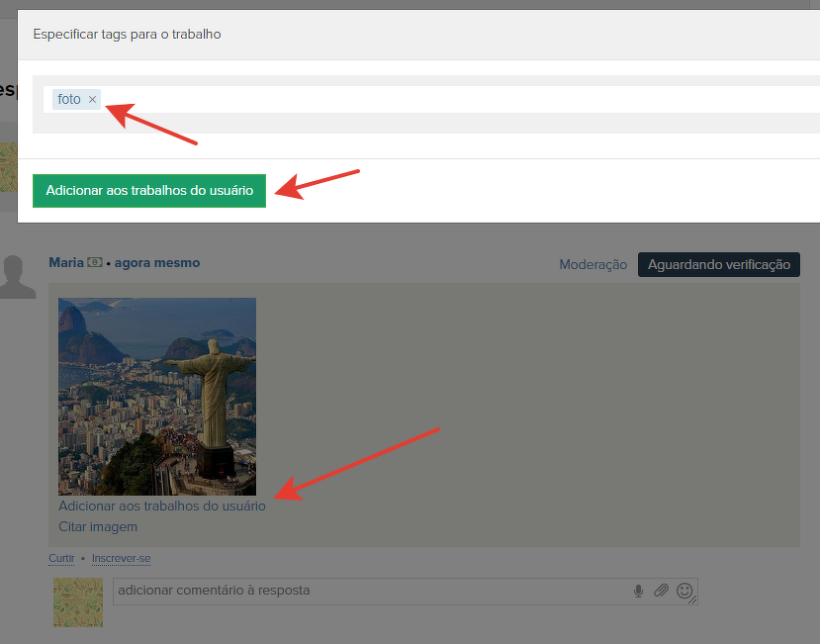Remove the 'foto' tag with its x

pos(92,100)
